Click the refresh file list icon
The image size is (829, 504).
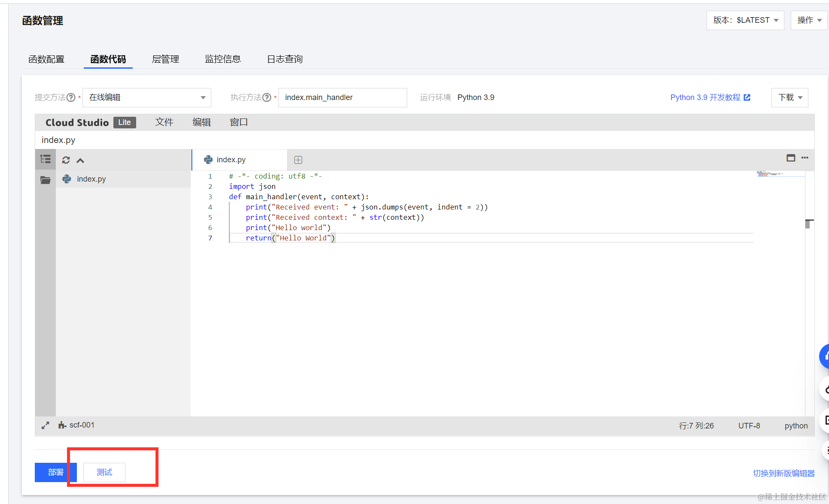(66, 160)
